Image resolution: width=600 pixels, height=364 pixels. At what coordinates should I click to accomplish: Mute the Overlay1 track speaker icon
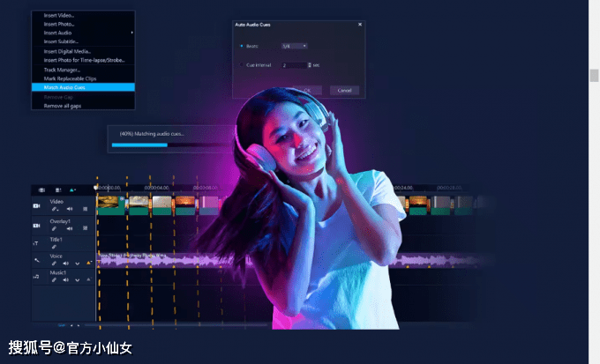tap(70, 228)
